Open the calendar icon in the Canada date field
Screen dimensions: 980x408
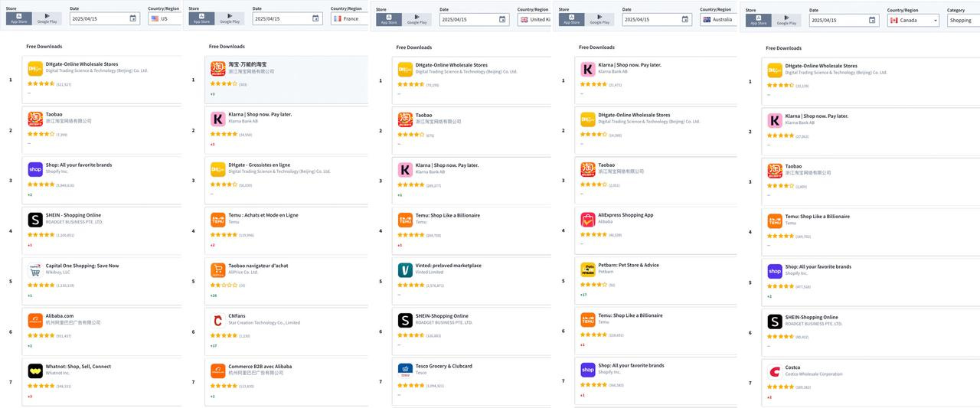pyautogui.click(x=872, y=20)
